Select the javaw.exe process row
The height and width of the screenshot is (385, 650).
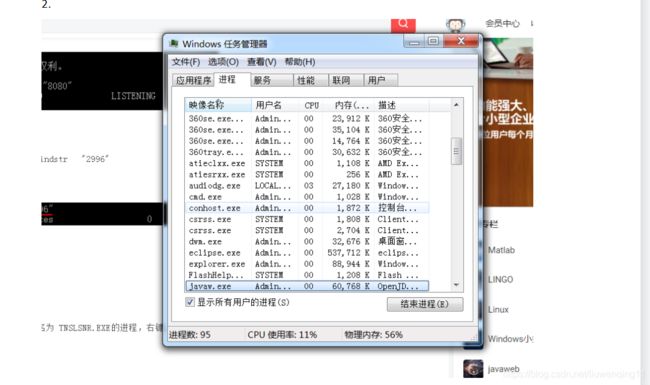[307, 286]
